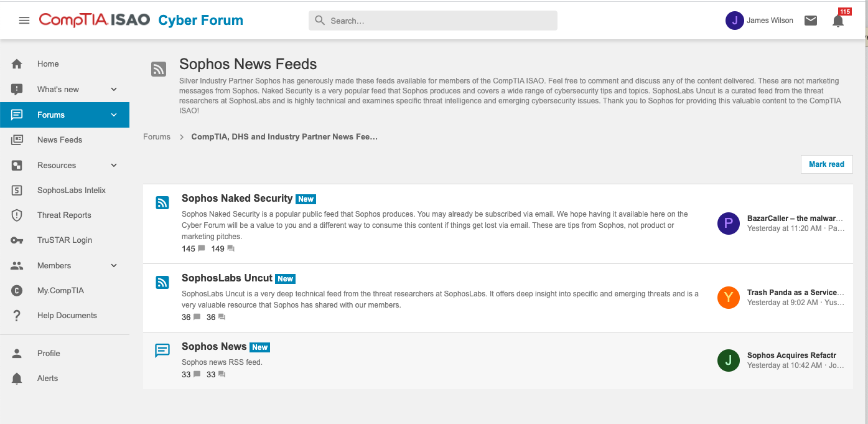The width and height of the screenshot is (868, 424).
Task: Click the RSS icon beside Sophos Naked Security
Action: click(x=162, y=202)
